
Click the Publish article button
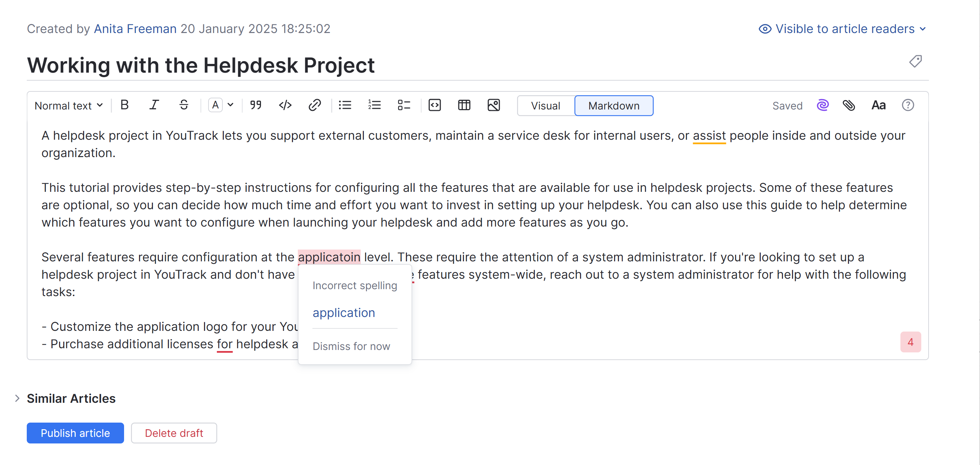(75, 433)
